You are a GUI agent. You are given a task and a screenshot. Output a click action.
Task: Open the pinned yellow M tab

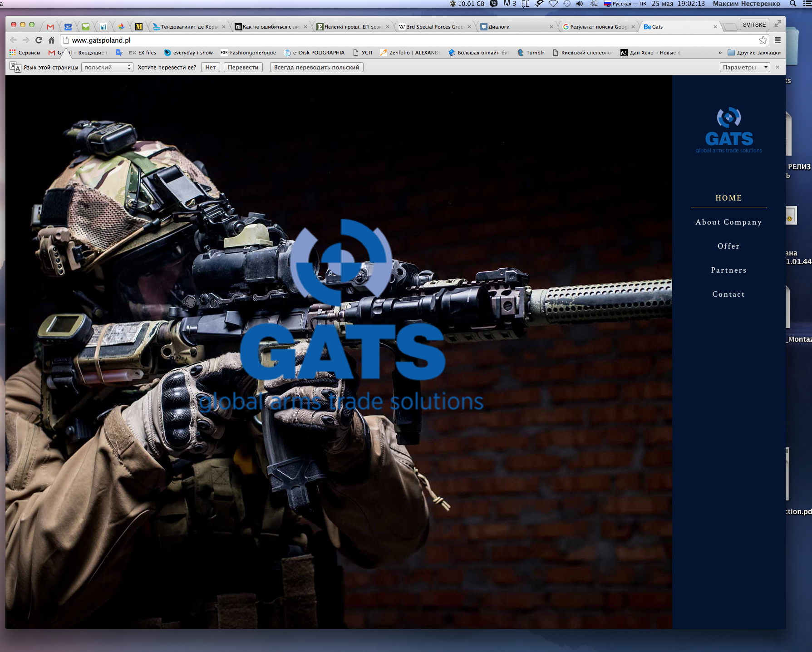coord(139,27)
